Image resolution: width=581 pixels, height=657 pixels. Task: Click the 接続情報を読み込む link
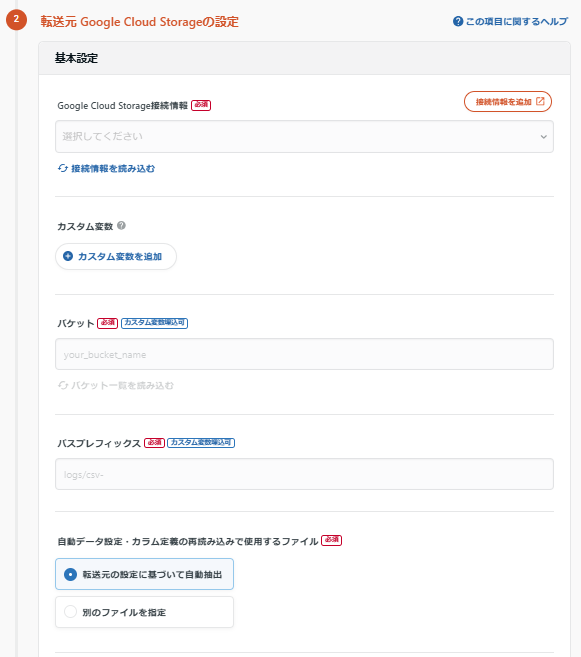click(106, 168)
